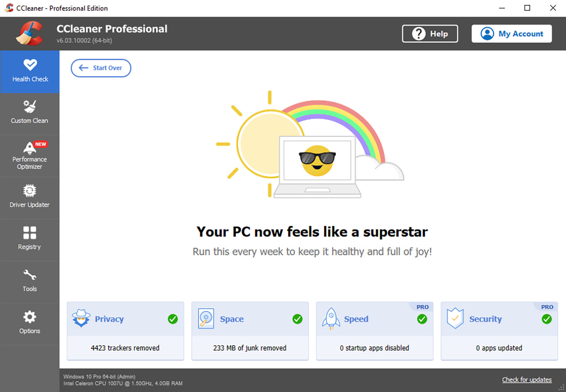Screen dimensions: 566x392
Task: Click the Security card title
Action: [485, 319]
